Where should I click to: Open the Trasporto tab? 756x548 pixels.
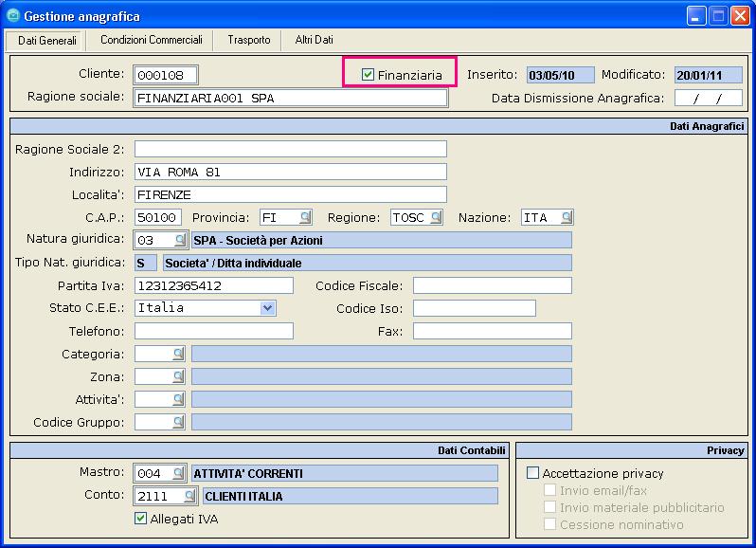[248, 40]
